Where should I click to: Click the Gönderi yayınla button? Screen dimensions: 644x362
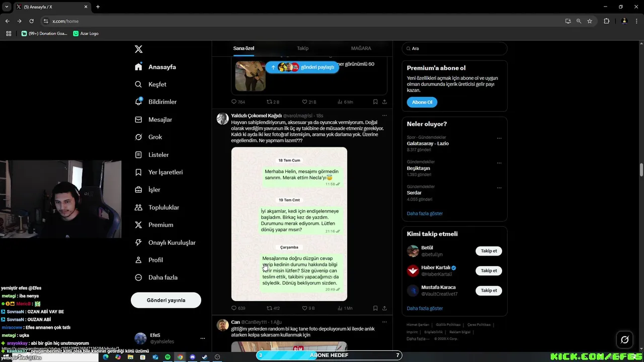point(166,300)
